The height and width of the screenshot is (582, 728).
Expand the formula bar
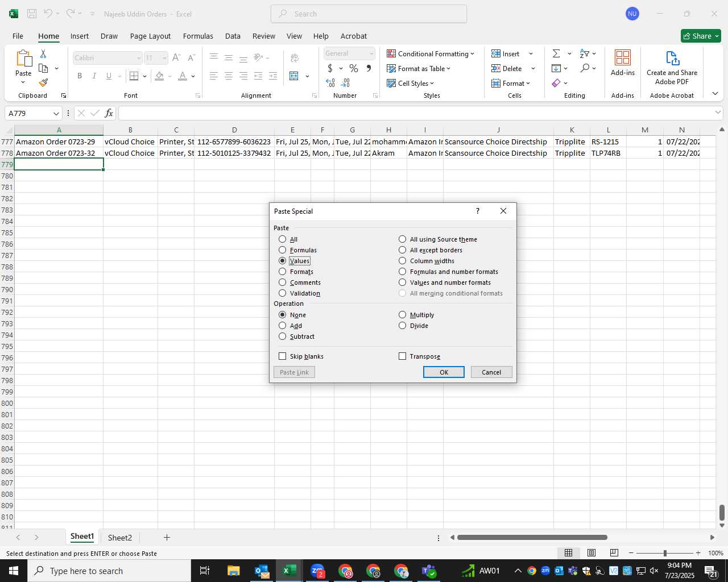(x=718, y=113)
